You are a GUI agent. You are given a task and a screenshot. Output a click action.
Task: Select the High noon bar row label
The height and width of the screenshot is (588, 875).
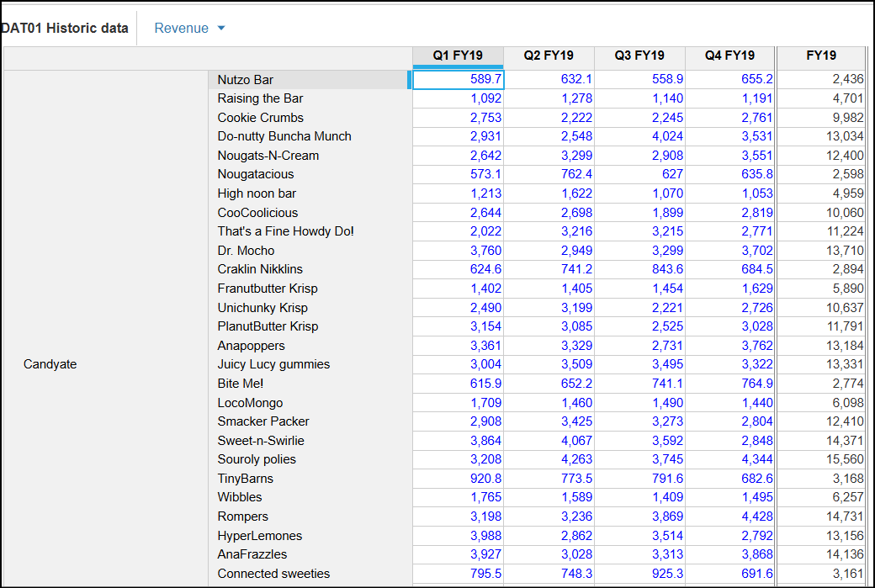tap(310, 193)
